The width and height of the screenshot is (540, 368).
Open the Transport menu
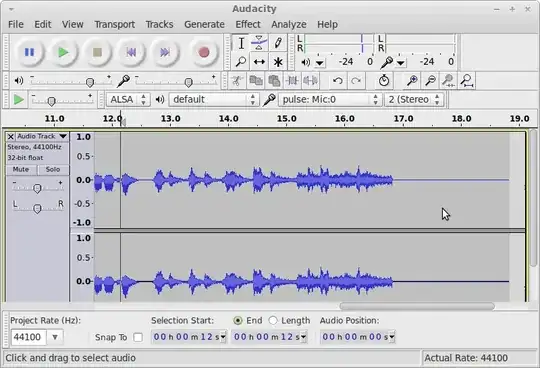point(115,24)
